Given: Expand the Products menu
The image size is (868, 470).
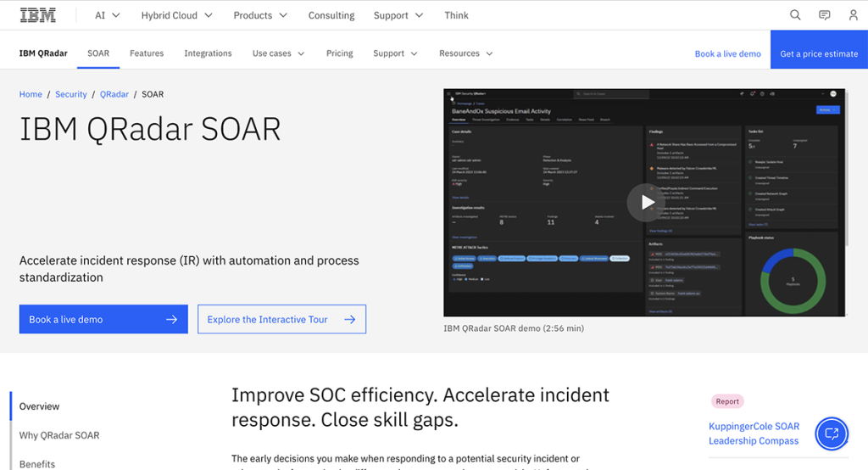Looking at the screenshot, I should [x=260, y=15].
